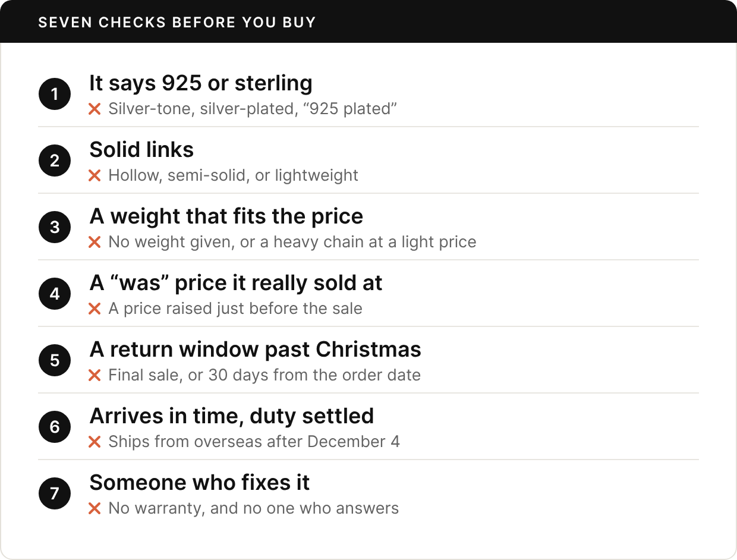The width and height of the screenshot is (737, 560).
Task: Click Arrives in time, duty settled heading
Action: coord(232,416)
